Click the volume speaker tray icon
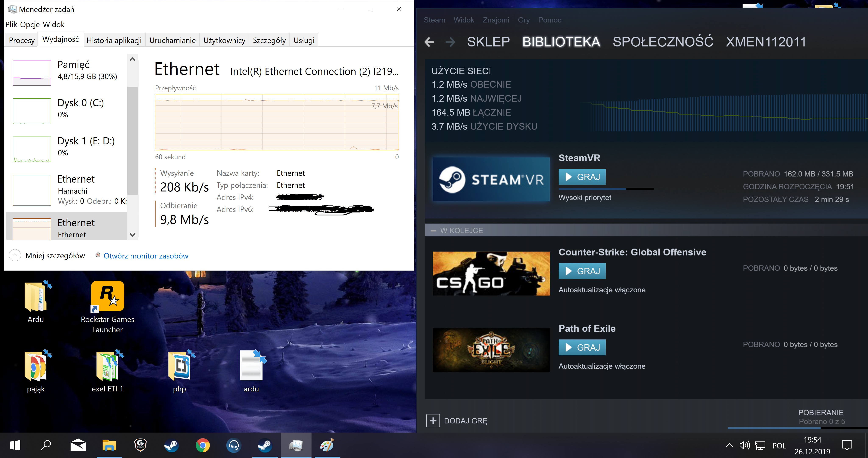 [744, 445]
